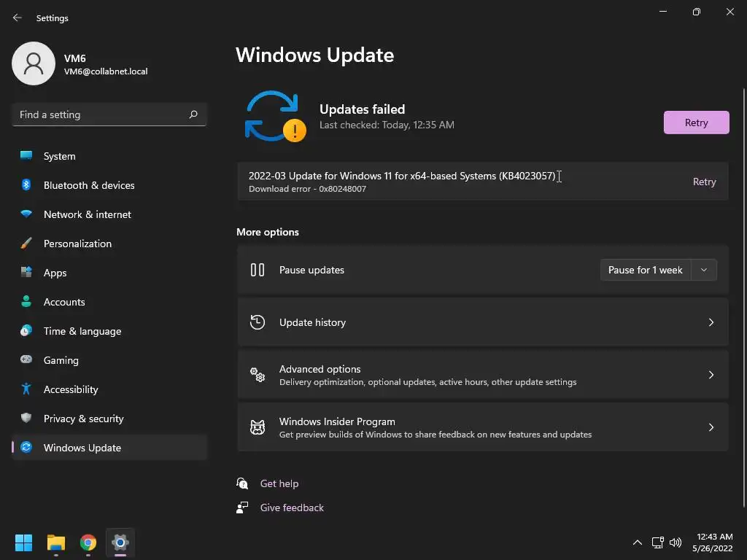Go to Network & internet settings

click(x=88, y=214)
